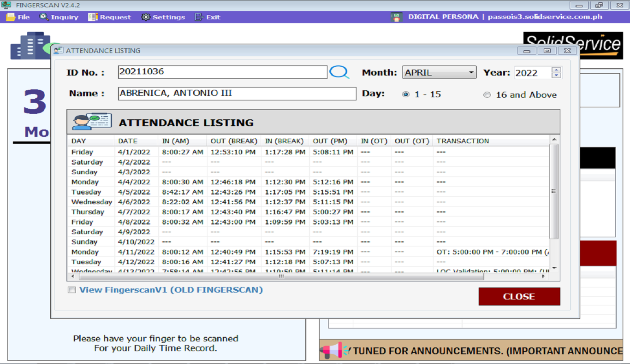Click the red CLOSE button
Image resolution: width=630 pixels, height=364 pixels.
point(519,296)
